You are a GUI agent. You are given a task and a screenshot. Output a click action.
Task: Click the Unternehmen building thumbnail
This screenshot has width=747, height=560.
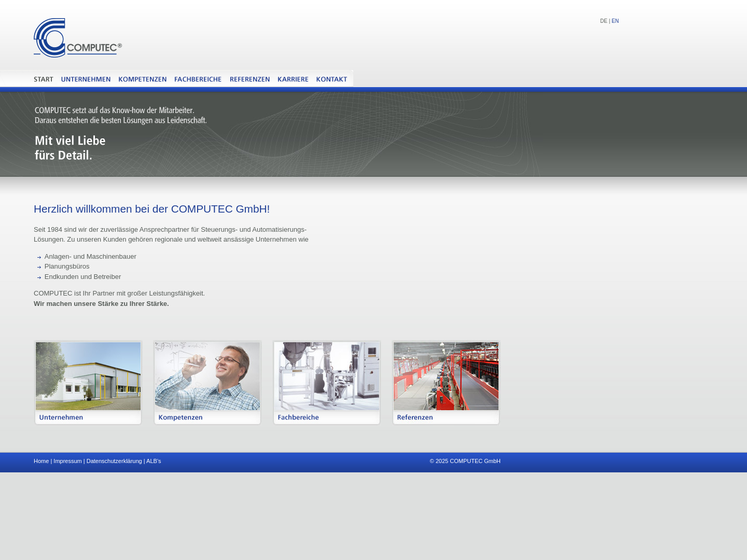(x=88, y=376)
